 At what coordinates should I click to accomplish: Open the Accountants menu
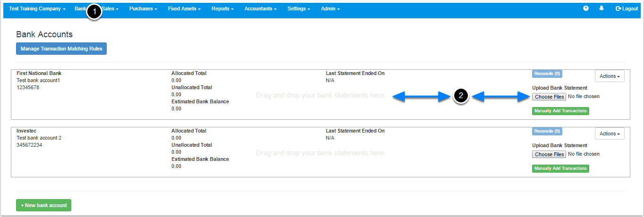pos(261,8)
